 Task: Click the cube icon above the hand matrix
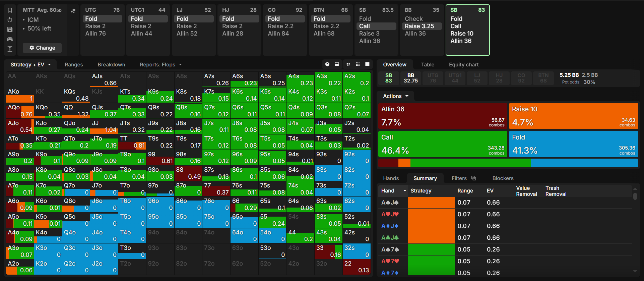[327, 64]
